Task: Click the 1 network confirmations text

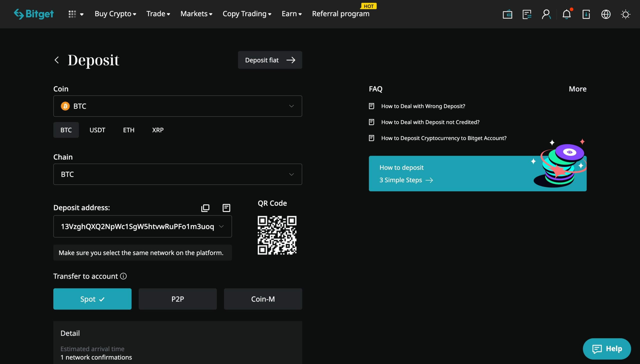Action: (96, 357)
